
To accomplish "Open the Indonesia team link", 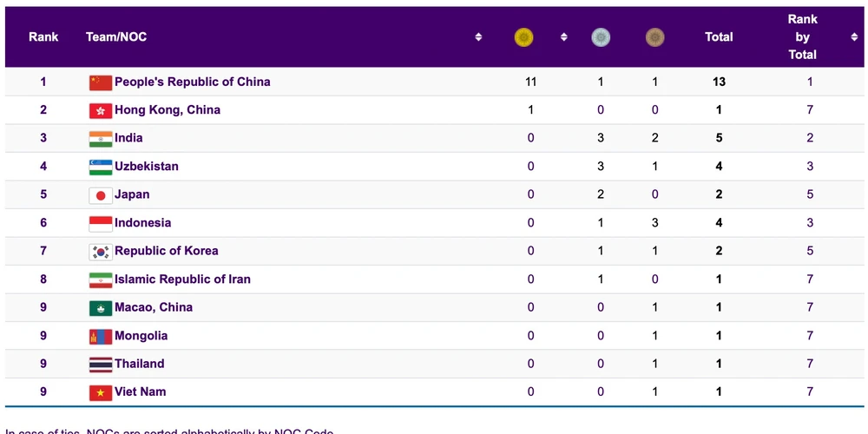I will point(142,223).
